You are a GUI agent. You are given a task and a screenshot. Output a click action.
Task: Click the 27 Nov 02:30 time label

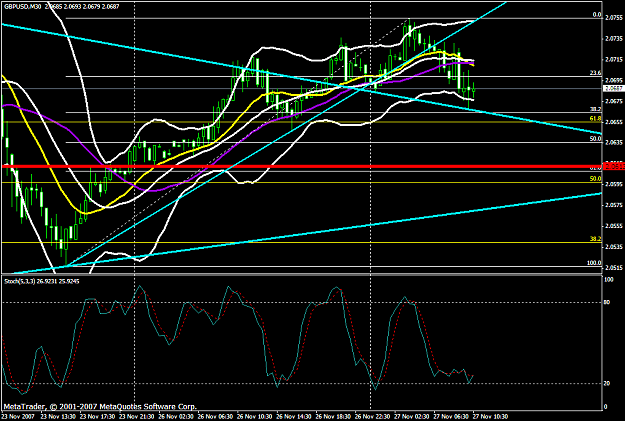tap(412, 416)
